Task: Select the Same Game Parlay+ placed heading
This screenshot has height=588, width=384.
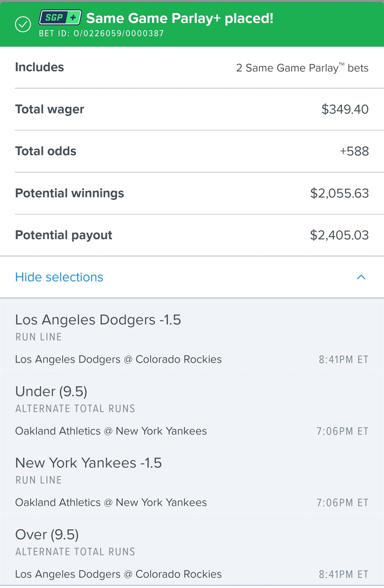Action: pyautogui.click(x=179, y=18)
